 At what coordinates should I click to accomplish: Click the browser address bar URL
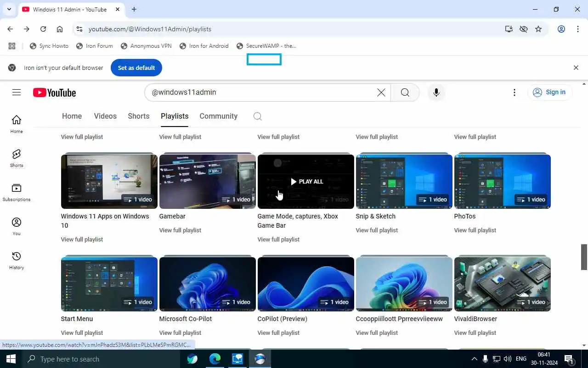(150, 29)
